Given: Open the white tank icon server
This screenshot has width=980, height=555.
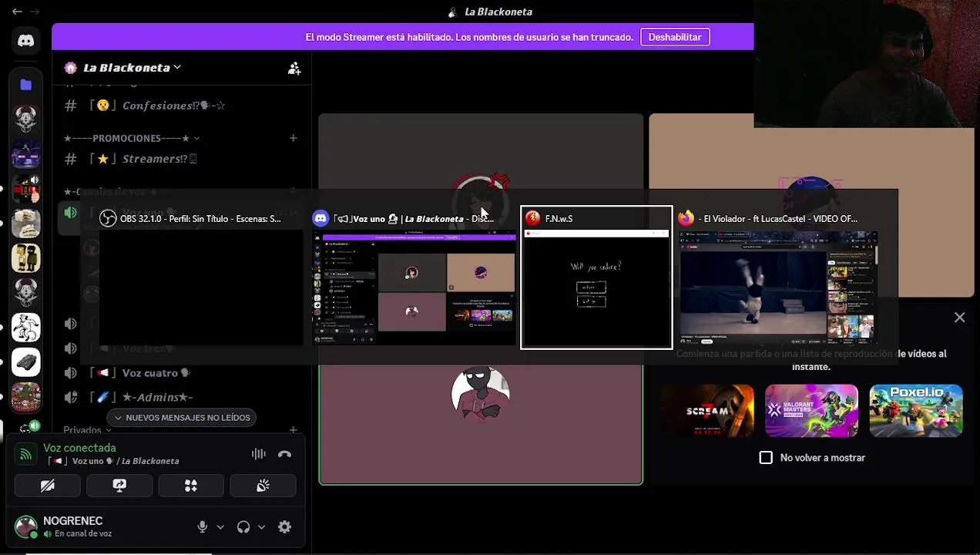Looking at the screenshot, I should pos(26,362).
